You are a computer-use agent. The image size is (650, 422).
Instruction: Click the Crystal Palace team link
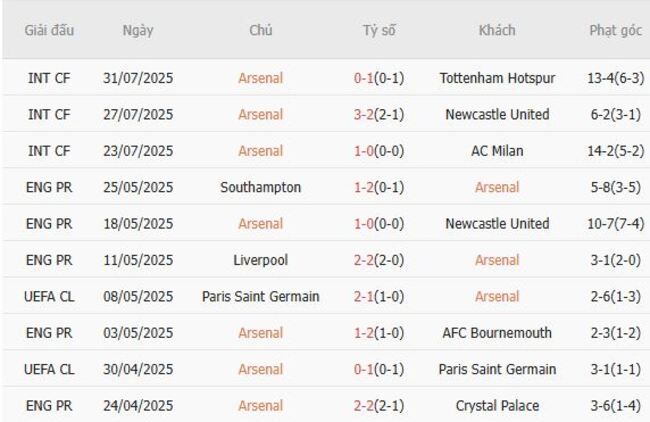[x=497, y=406]
